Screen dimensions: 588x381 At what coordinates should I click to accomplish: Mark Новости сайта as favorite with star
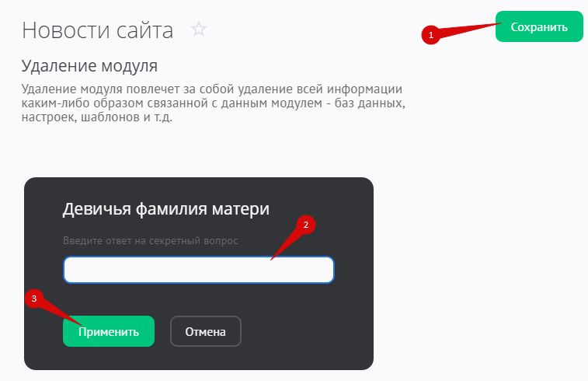(x=198, y=30)
